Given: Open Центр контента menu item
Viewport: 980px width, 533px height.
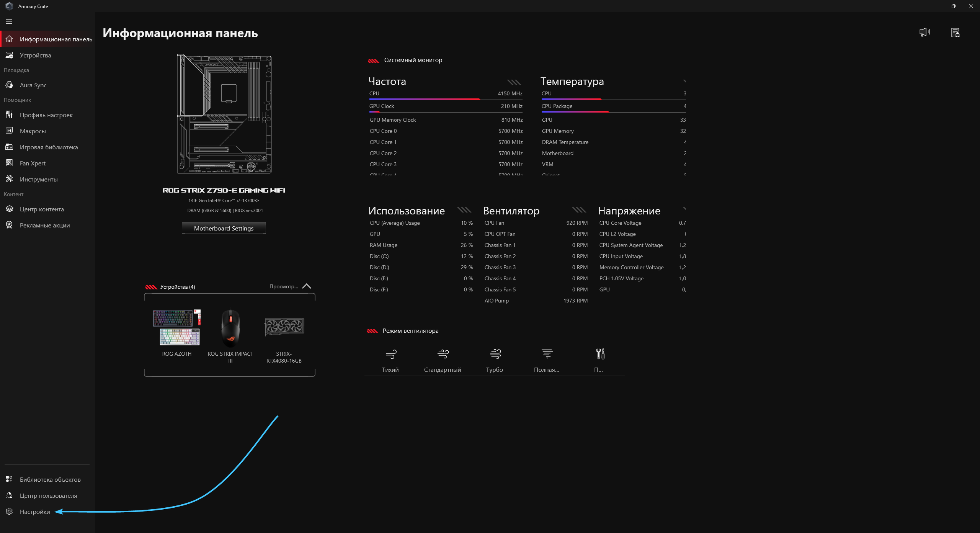Looking at the screenshot, I should tap(47, 209).
